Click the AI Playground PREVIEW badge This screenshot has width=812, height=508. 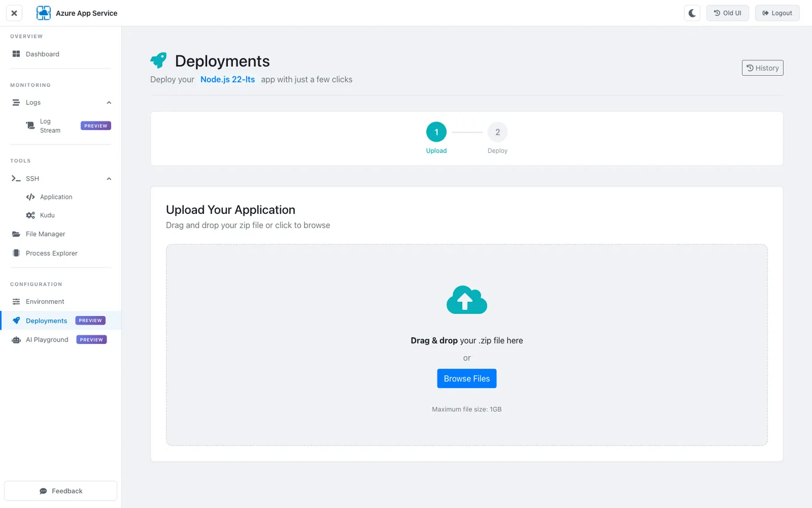click(91, 340)
